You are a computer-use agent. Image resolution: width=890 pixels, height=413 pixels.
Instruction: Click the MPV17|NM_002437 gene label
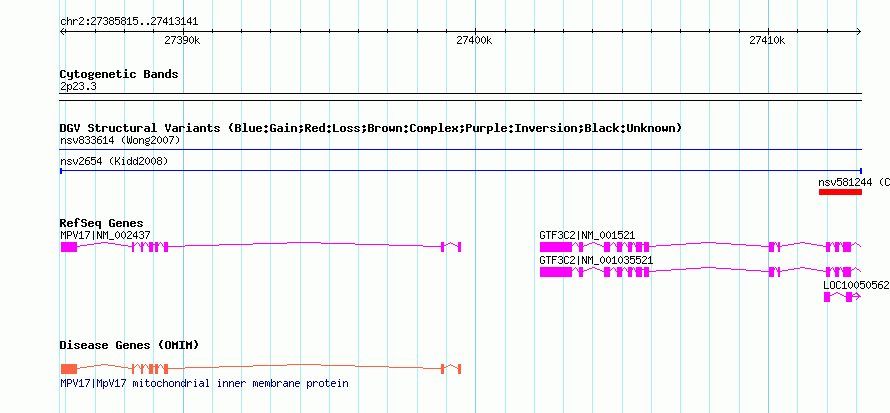[x=106, y=235]
